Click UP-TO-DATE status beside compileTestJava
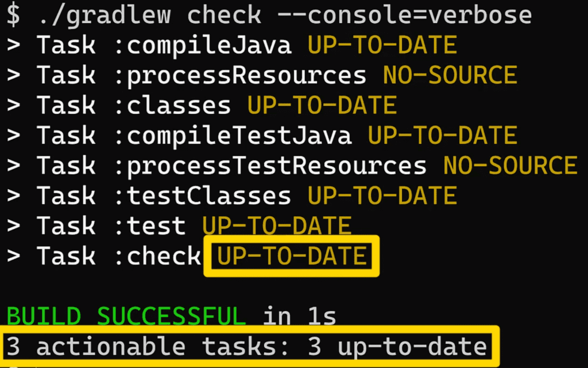Viewport: 588px width, 368px height. click(443, 136)
